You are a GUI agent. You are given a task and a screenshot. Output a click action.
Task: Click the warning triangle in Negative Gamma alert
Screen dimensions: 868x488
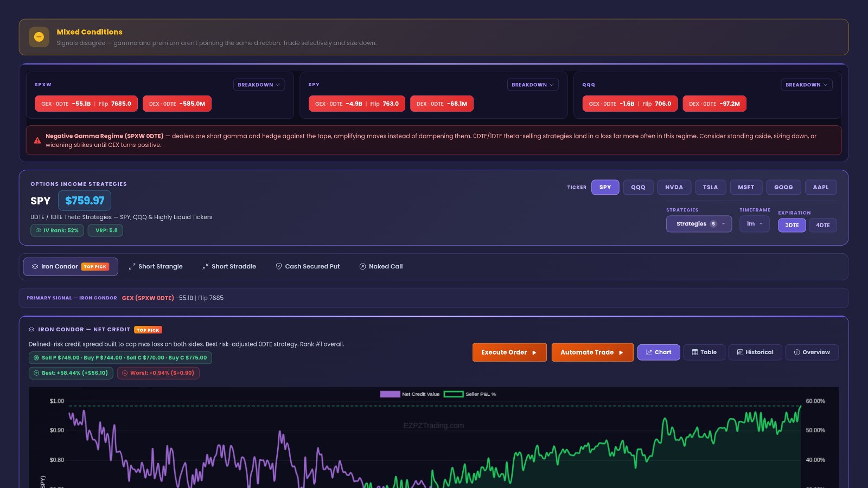[37, 140]
